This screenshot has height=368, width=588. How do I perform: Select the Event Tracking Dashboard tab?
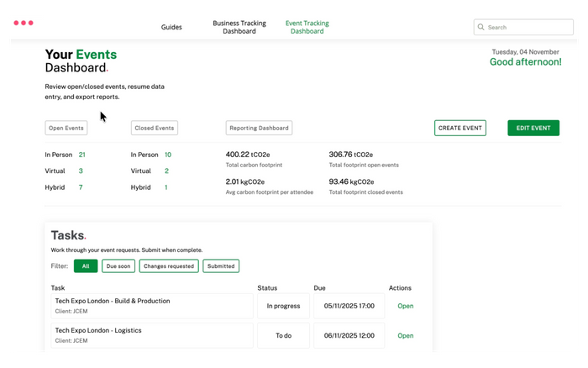pos(307,27)
